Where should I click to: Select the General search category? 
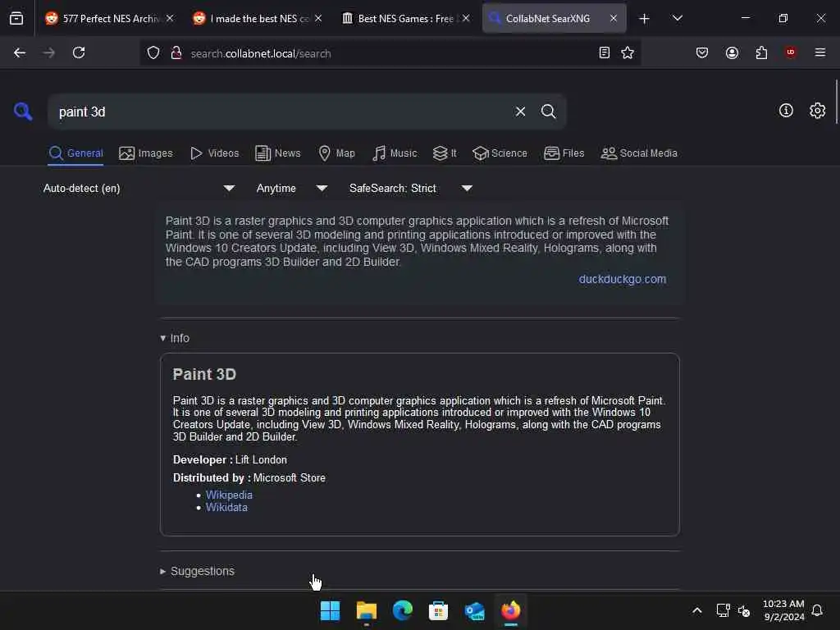75,153
